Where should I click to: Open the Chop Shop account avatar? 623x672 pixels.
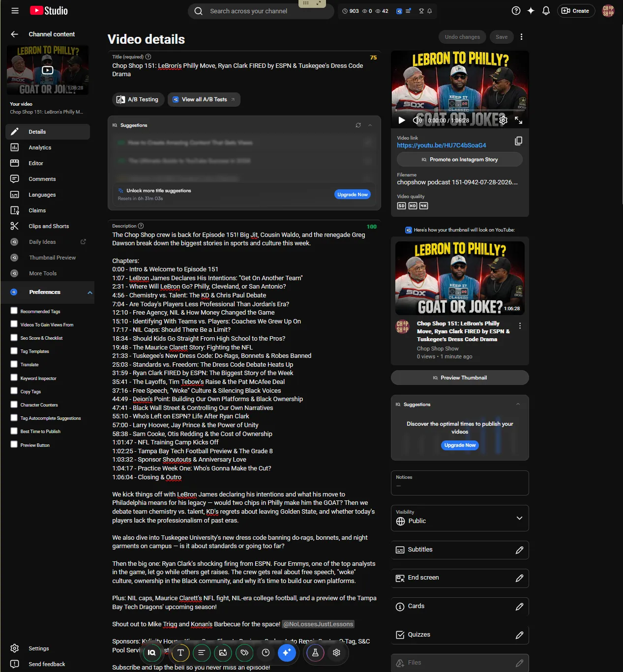point(608,11)
